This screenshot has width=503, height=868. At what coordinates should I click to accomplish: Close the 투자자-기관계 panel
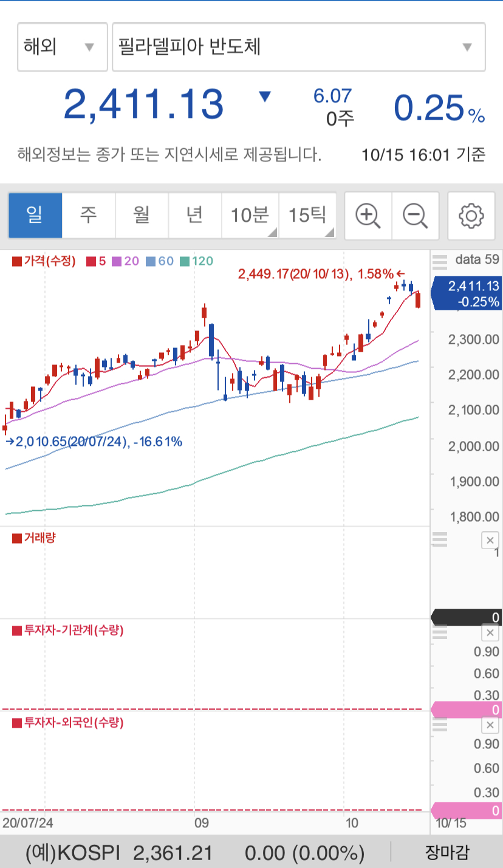pos(490,633)
